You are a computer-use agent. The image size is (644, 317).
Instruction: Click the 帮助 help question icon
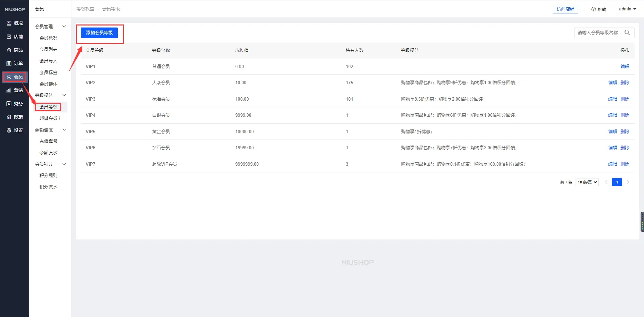[x=593, y=9]
